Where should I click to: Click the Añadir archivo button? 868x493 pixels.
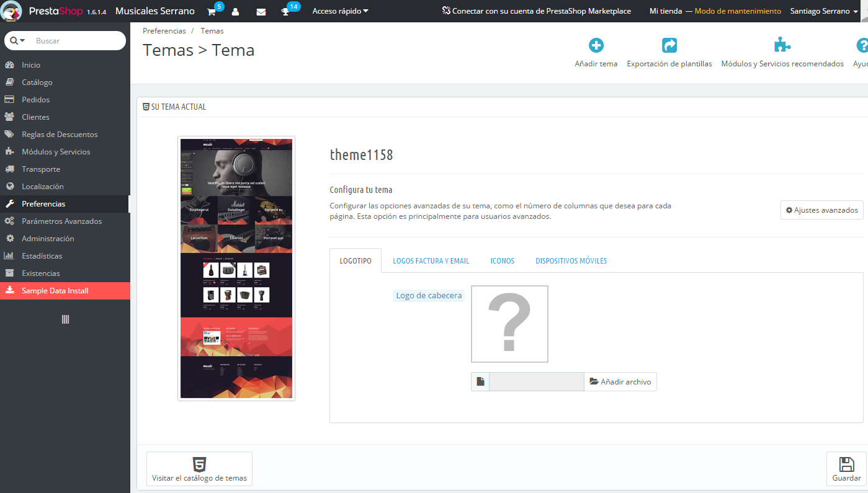620,382
